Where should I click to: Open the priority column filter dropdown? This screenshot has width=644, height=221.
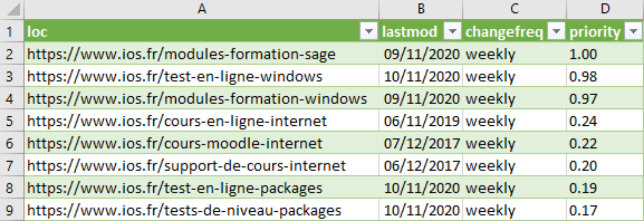[634, 32]
